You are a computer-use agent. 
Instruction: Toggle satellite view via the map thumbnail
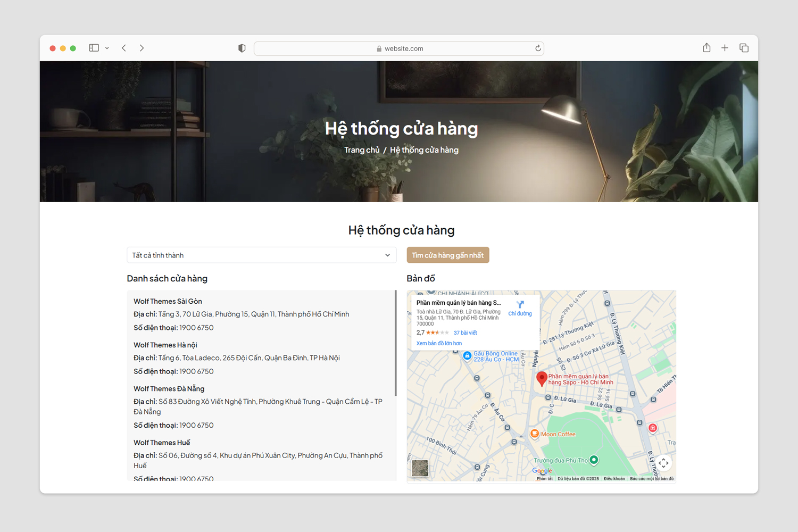coord(420,468)
